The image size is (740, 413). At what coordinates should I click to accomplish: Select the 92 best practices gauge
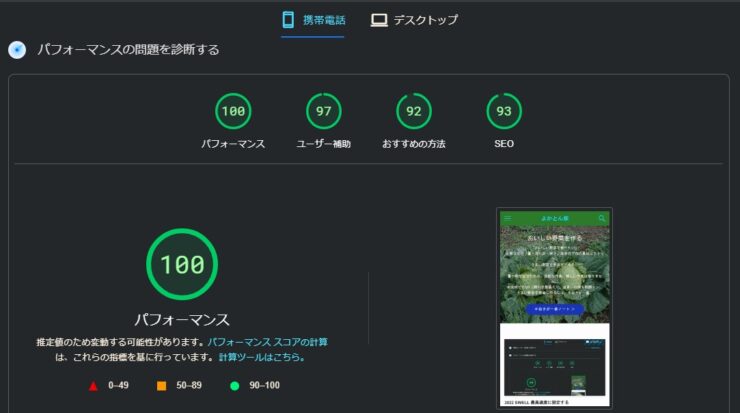click(414, 111)
